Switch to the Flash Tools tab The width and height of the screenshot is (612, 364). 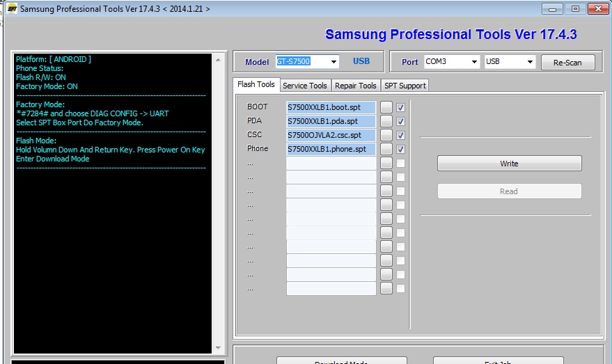pyautogui.click(x=256, y=85)
